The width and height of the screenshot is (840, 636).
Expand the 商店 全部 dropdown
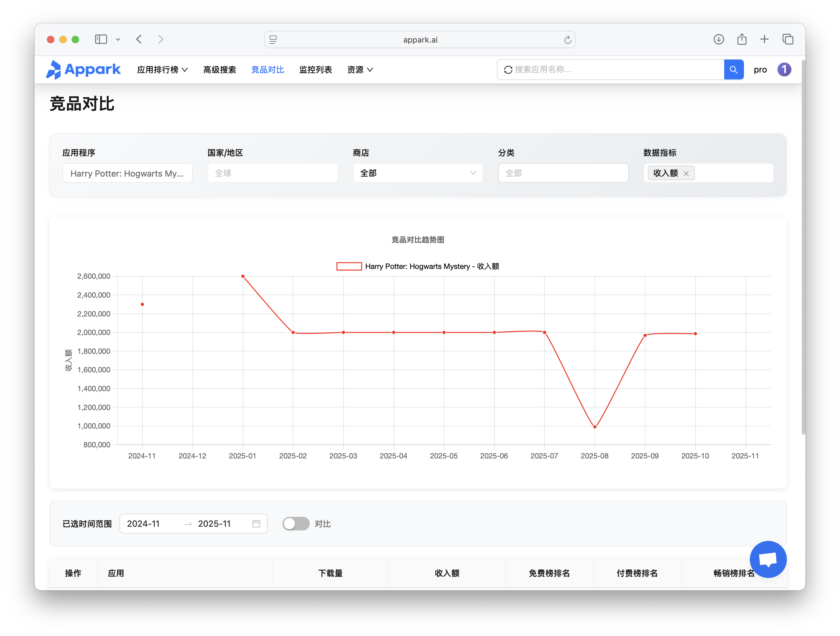pos(418,173)
